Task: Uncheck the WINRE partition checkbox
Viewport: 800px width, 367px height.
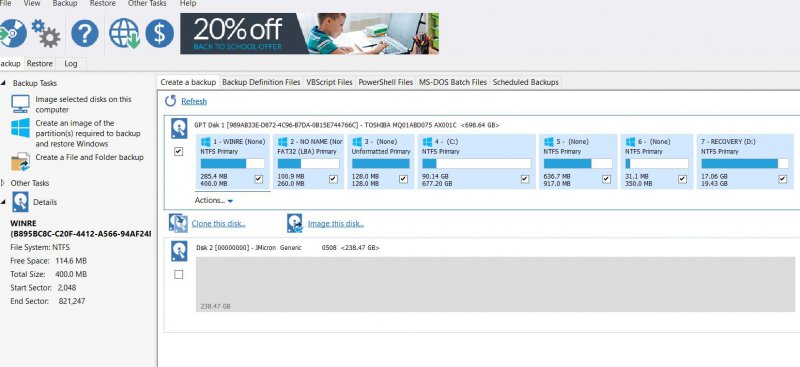Action: pyautogui.click(x=258, y=179)
